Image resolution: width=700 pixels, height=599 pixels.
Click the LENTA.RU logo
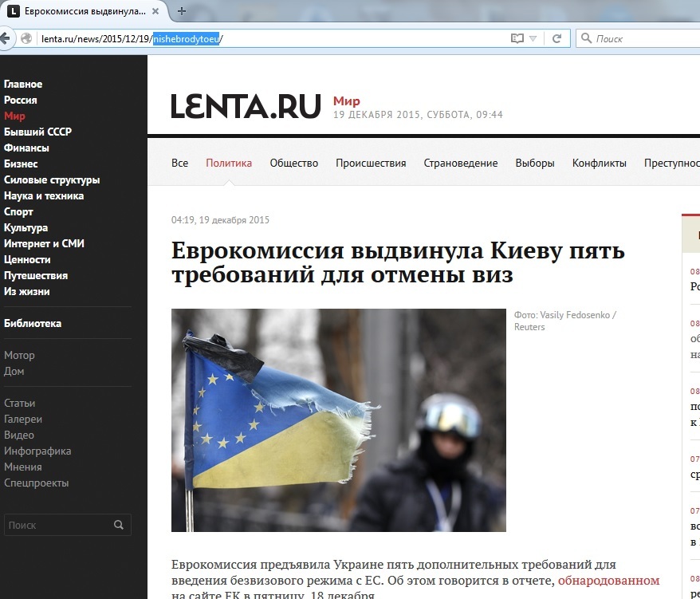246,107
